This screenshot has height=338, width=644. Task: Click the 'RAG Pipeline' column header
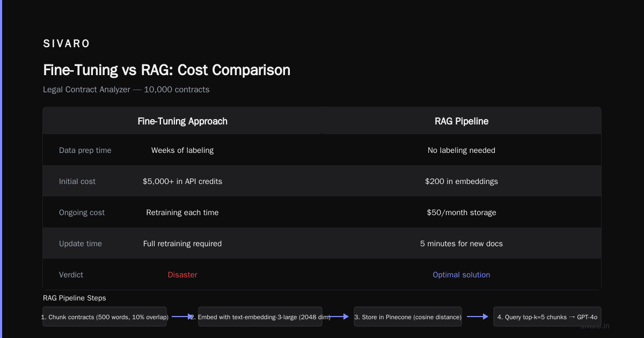(x=462, y=121)
